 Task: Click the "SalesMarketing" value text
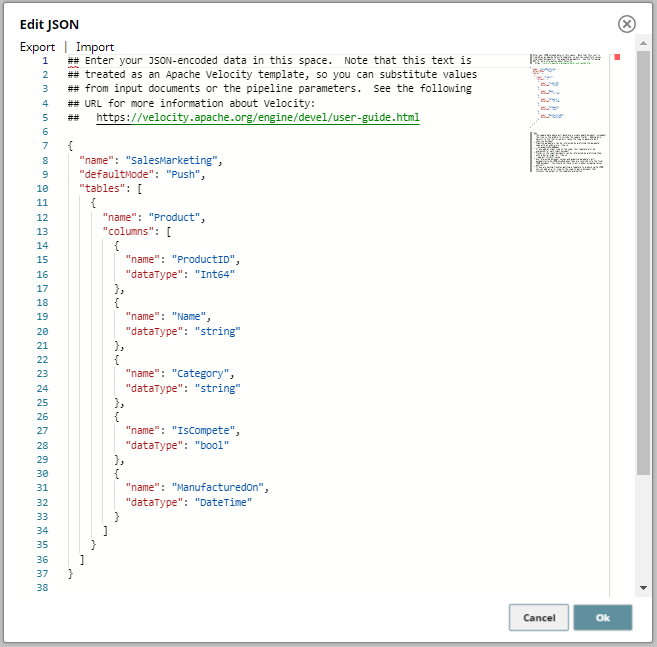171,160
